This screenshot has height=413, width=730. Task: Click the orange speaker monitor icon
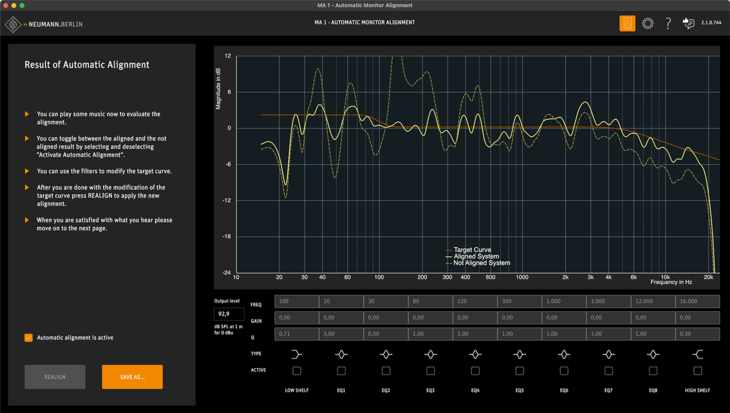(627, 23)
